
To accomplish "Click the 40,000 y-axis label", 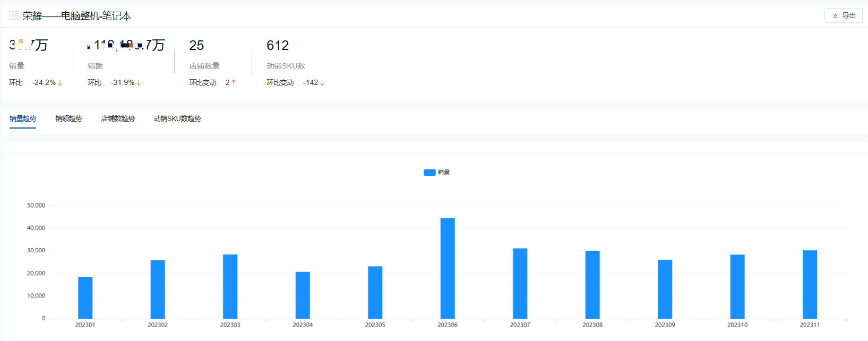I will click(36, 228).
